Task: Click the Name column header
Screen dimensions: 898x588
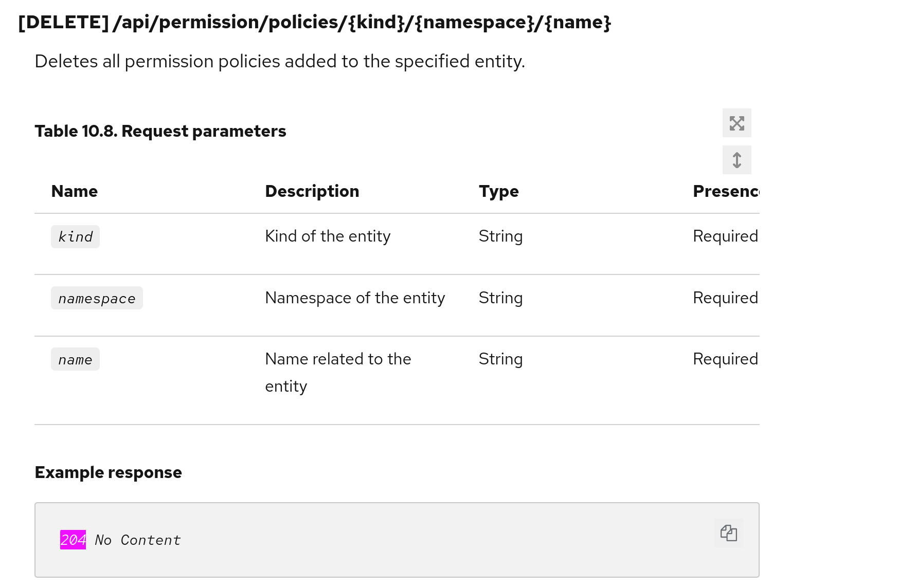Action: click(75, 191)
